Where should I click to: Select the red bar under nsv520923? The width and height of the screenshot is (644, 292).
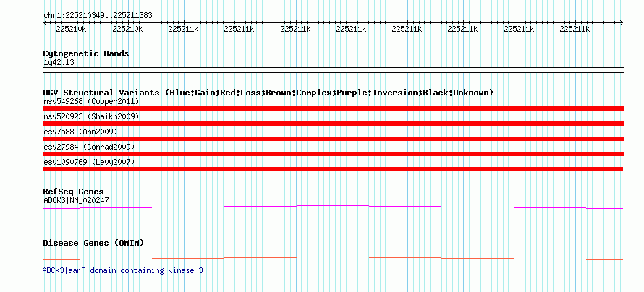pos(333,124)
